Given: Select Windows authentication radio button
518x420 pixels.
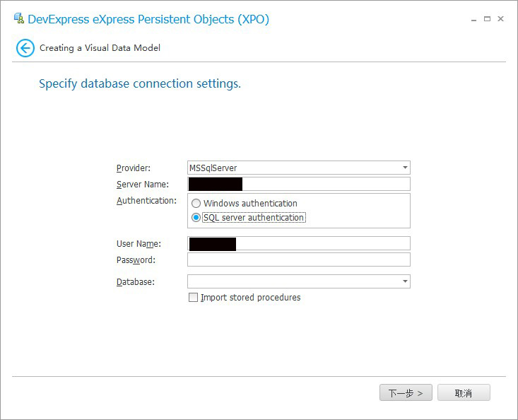Looking at the screenshot, I should click(x=196, y=204).
